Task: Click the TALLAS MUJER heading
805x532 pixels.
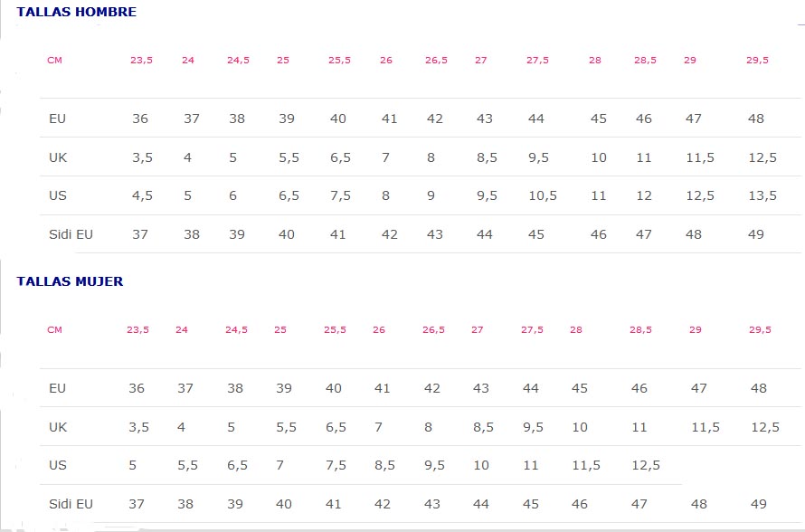Action: pos(70,281)
